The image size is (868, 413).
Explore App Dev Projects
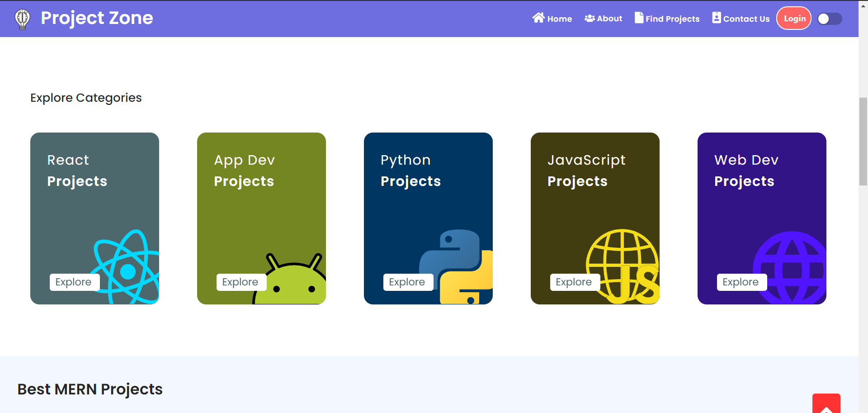point(241,282)
